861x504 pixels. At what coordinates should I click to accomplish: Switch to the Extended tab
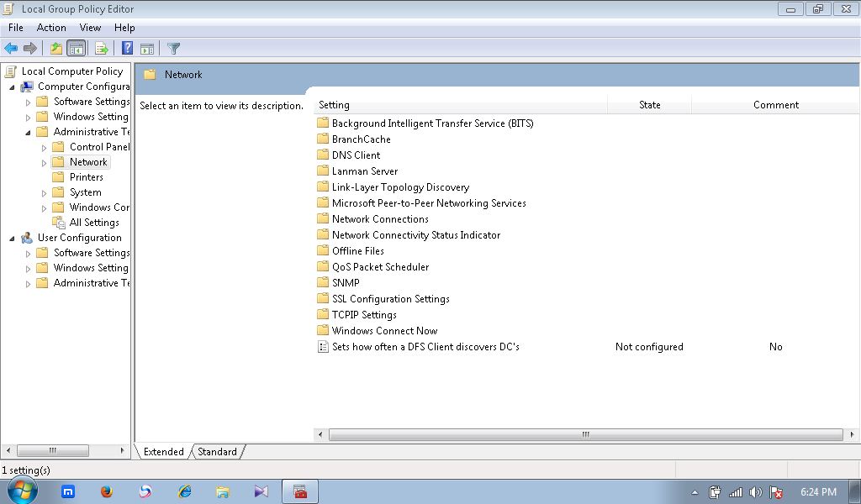164,451
